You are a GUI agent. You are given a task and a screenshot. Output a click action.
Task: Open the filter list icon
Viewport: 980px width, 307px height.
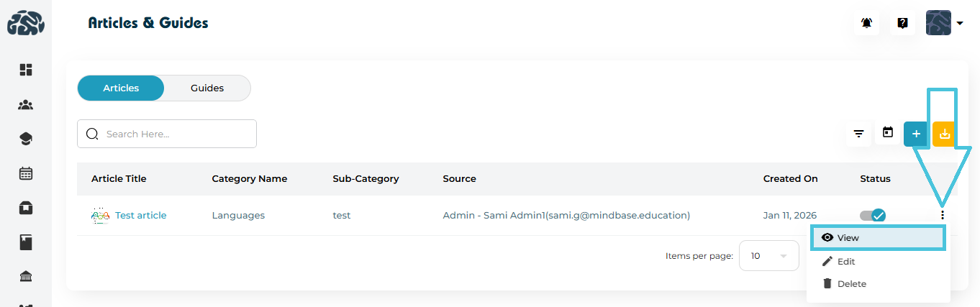[858, 134]
